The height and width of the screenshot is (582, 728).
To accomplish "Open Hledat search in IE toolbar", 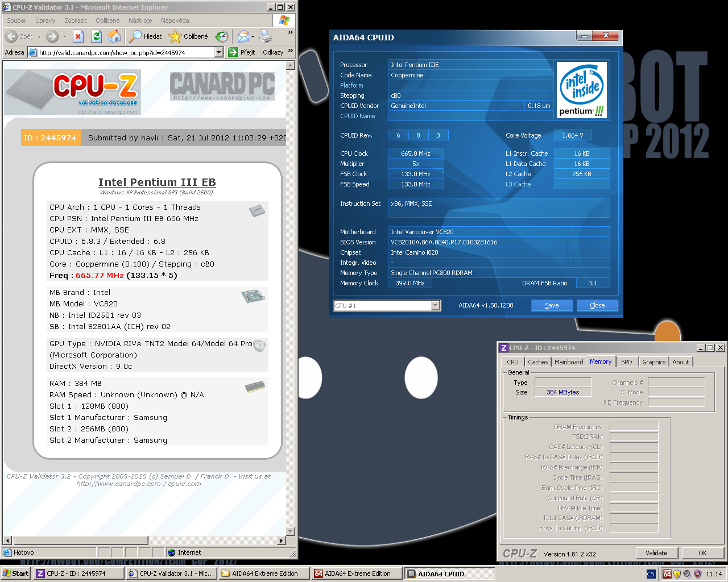I will (146, 36).
